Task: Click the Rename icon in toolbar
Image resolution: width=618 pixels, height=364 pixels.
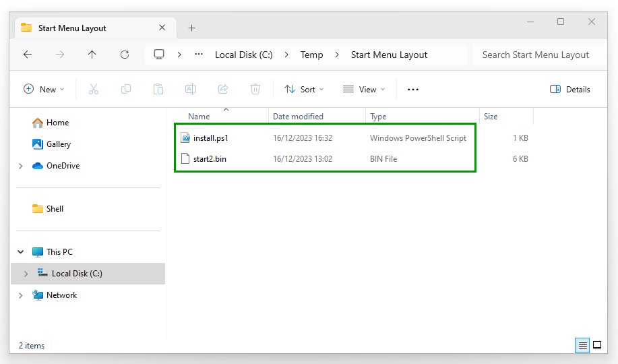Action: (x=191, y=89)
